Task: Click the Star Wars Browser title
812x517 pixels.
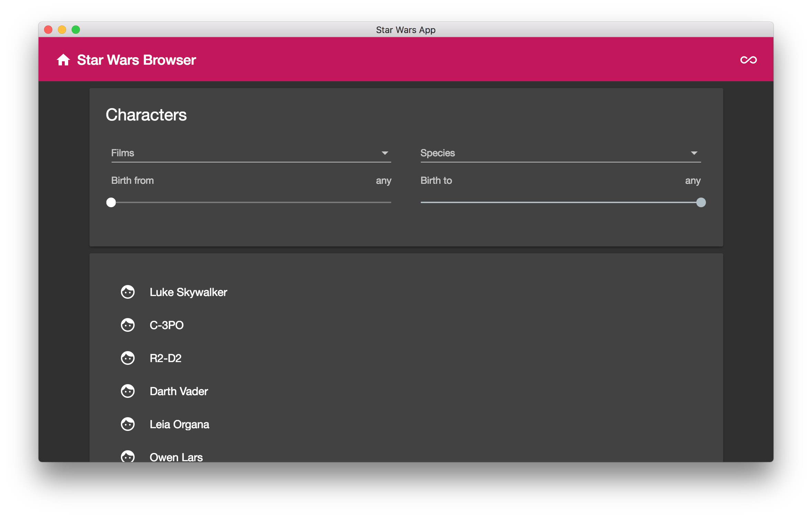Action: coord(136,60)
